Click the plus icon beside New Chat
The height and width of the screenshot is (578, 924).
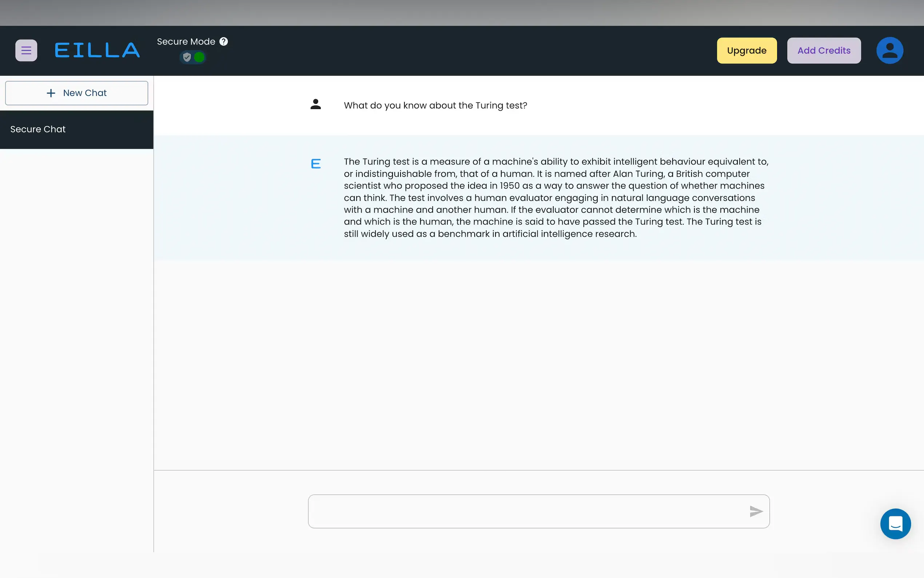click(x=51, y=93)
